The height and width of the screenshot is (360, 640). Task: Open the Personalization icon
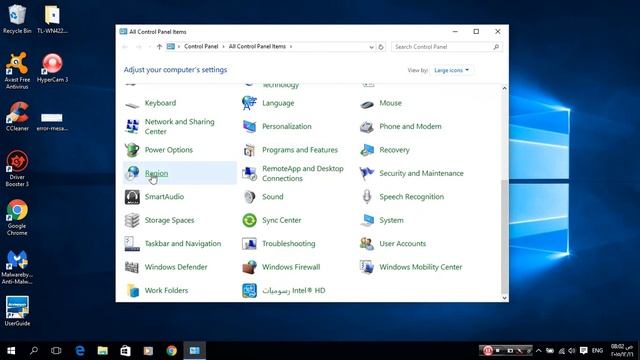coord(249,127)
